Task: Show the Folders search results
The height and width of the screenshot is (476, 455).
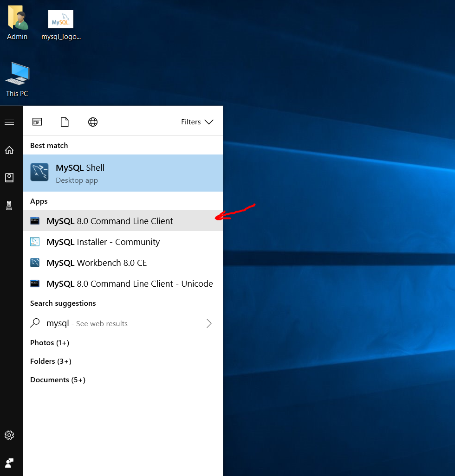Action: click(51, 361)
